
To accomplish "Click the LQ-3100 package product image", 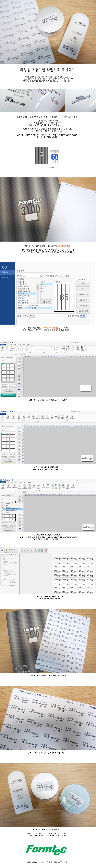I will 42,155.
